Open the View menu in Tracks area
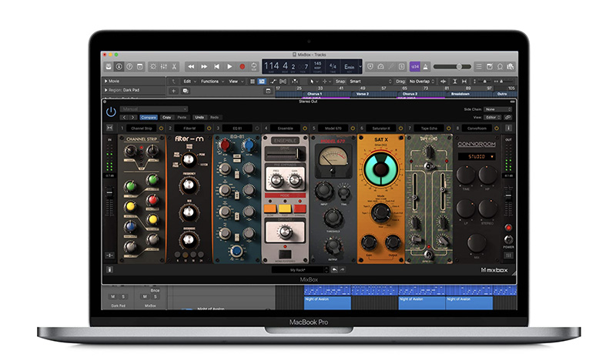 pos(236,82)
